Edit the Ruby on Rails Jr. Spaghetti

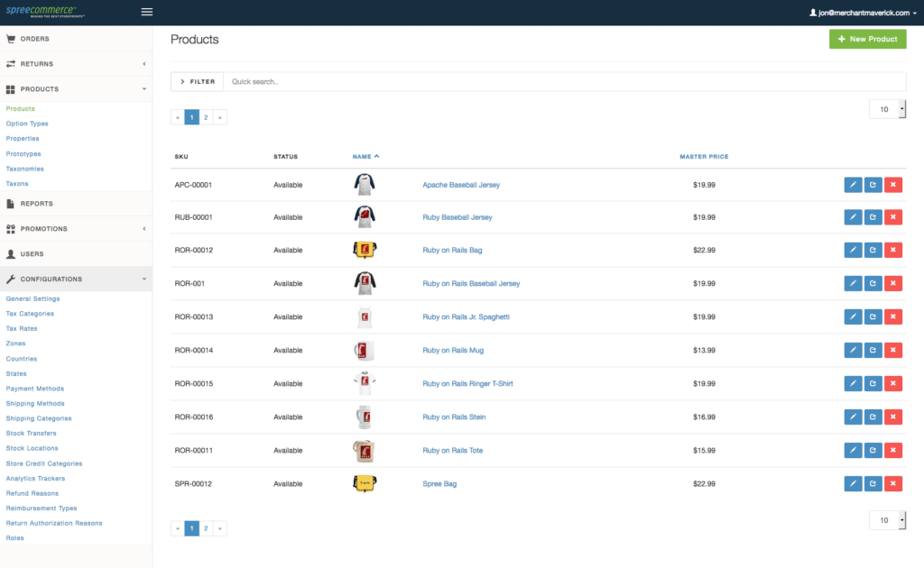tap(853, 316)
